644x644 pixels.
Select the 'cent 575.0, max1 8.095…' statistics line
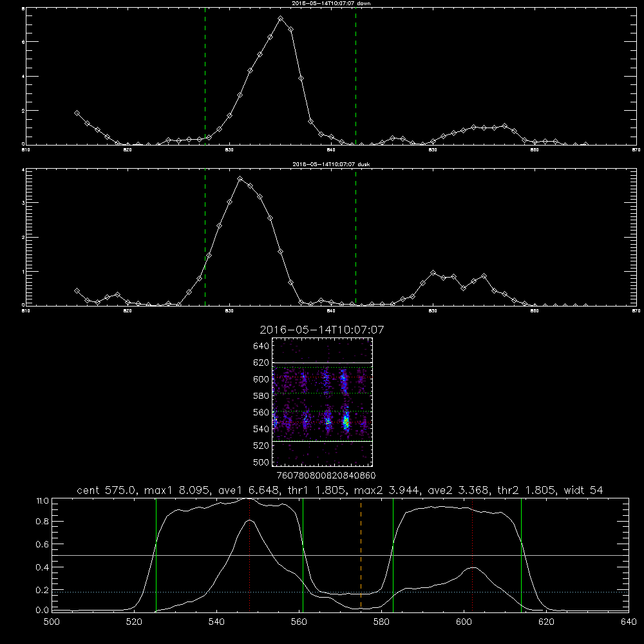[x=340, y=490]
